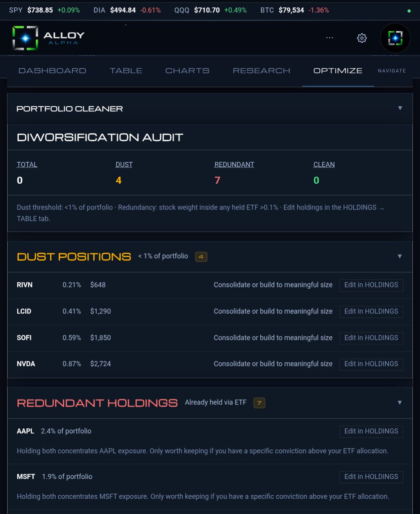Collapse the Dust Positions section
Viewport: 420px width, 514px height.
tap(399, 256)
